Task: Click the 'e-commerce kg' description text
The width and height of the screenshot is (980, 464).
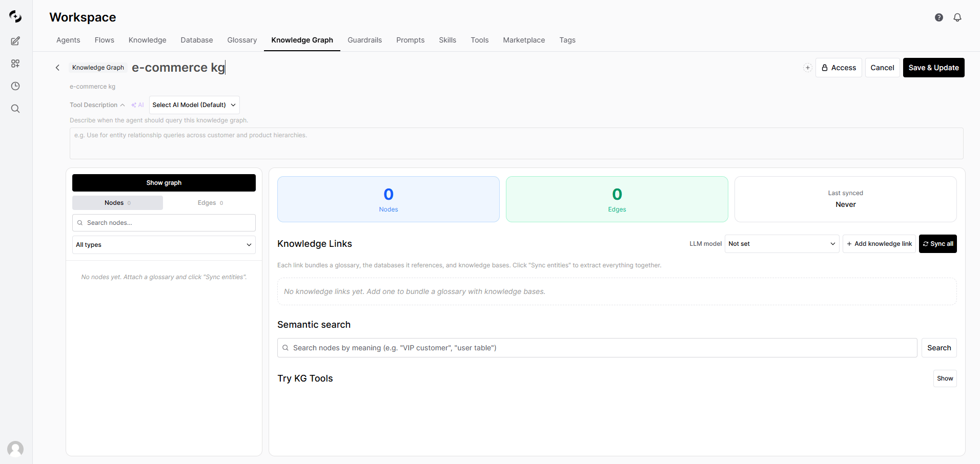Action: pyautogui.click(x=93, y=87)
